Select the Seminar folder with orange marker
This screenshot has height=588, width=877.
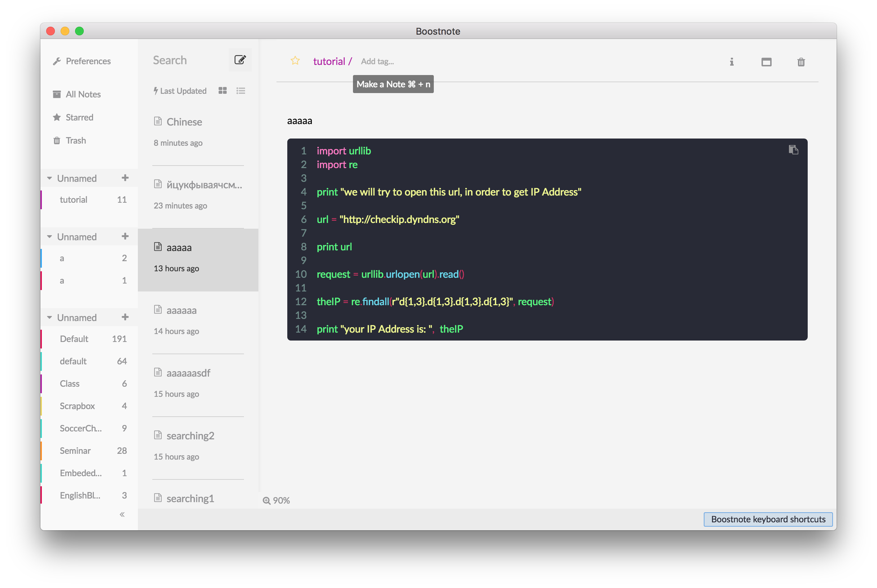coord(75,450)
